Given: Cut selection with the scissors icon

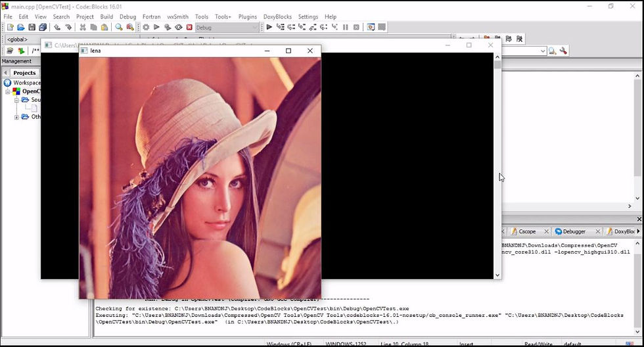Looking at the screenshot, I should pyautogui.click(x=83, y=27).
